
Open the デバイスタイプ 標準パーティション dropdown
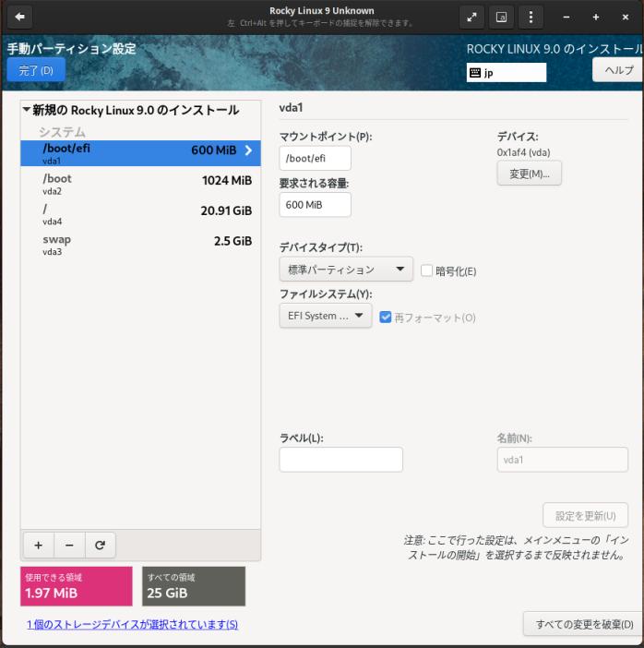point(346,270)
